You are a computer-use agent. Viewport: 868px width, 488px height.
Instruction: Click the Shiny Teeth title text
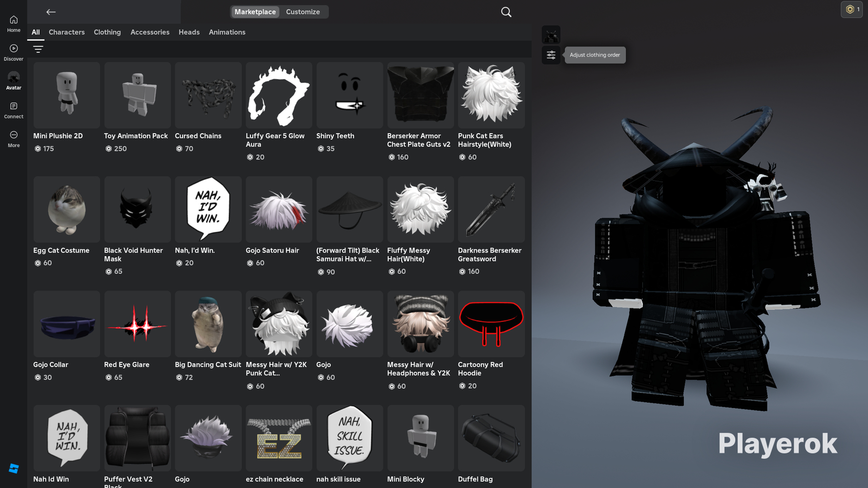335,136
